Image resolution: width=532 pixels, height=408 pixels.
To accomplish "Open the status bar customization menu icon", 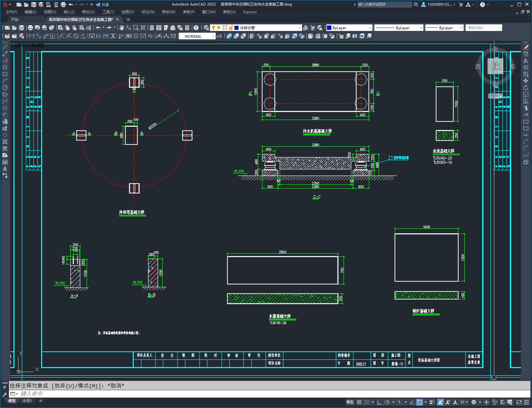I will pyautogui.click(x=527, y=402).
